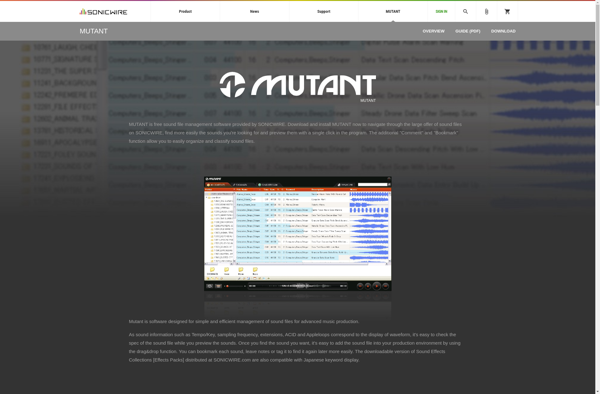Click the SONICWIRE logo in the header
Image resolution: width=600 pixels, height=394 pixels.
[x=103, y=12]
